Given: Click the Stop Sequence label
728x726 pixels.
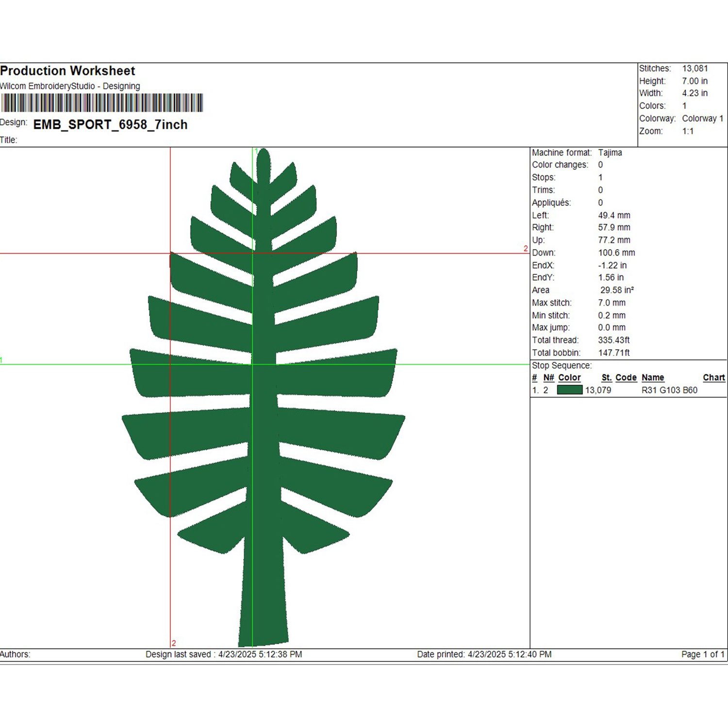Looking at the screenshot, I should (562, 365).
